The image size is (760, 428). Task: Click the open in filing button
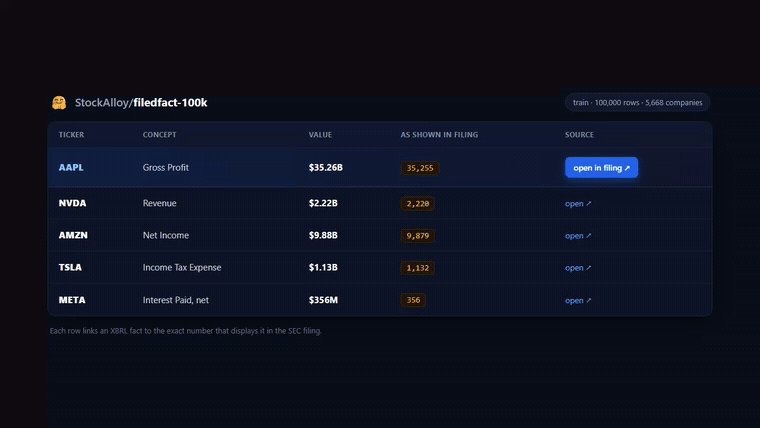coord(602,168)
